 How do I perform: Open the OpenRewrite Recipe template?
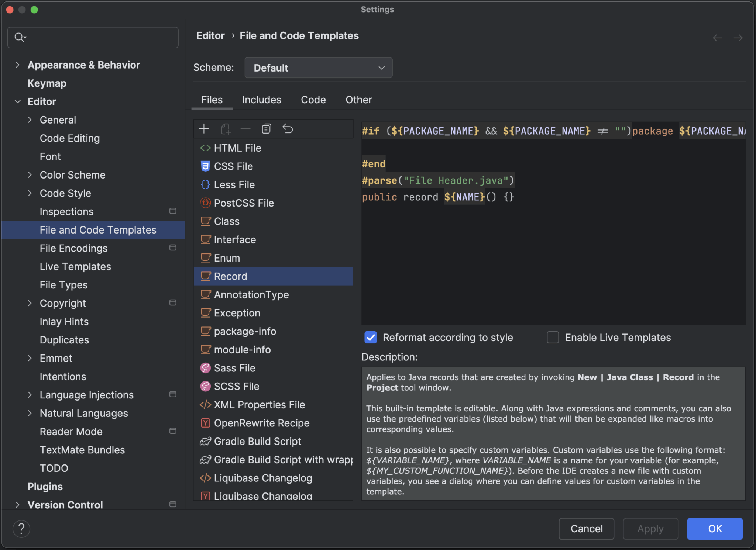point(261,423)
